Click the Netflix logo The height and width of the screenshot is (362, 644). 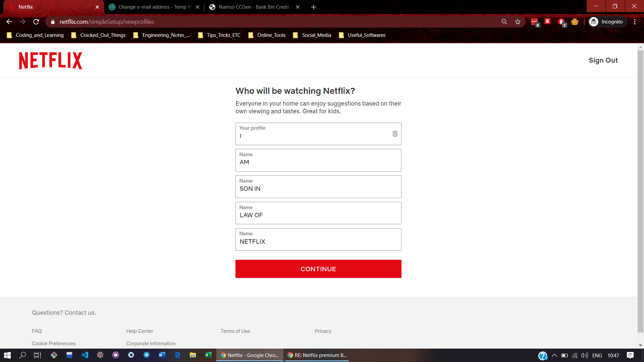[50, 61]
